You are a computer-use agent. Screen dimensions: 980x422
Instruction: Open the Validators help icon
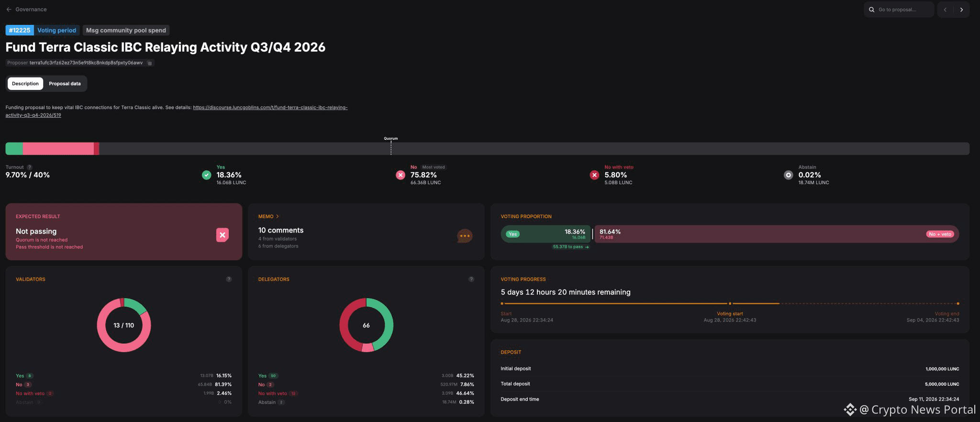229,279
